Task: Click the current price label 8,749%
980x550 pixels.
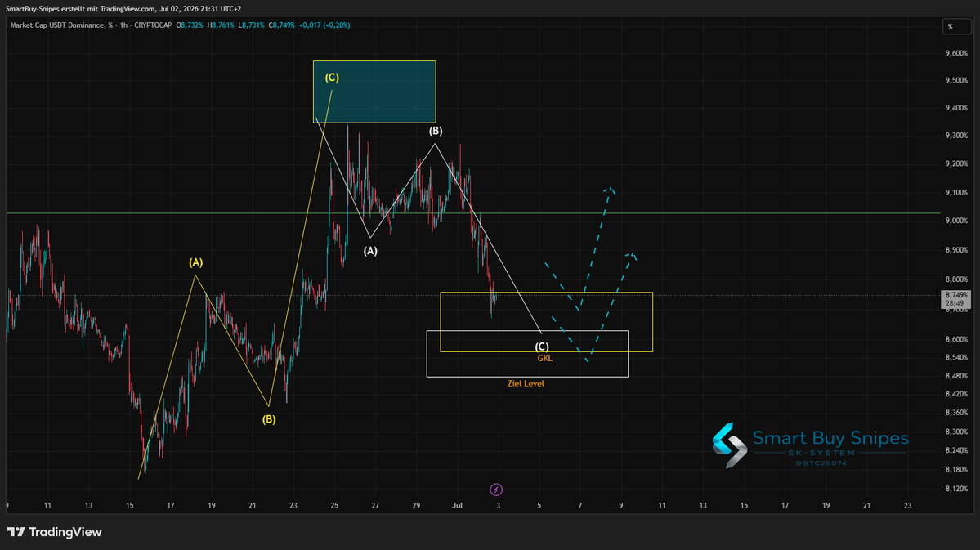Action: (x=956, y=295)
